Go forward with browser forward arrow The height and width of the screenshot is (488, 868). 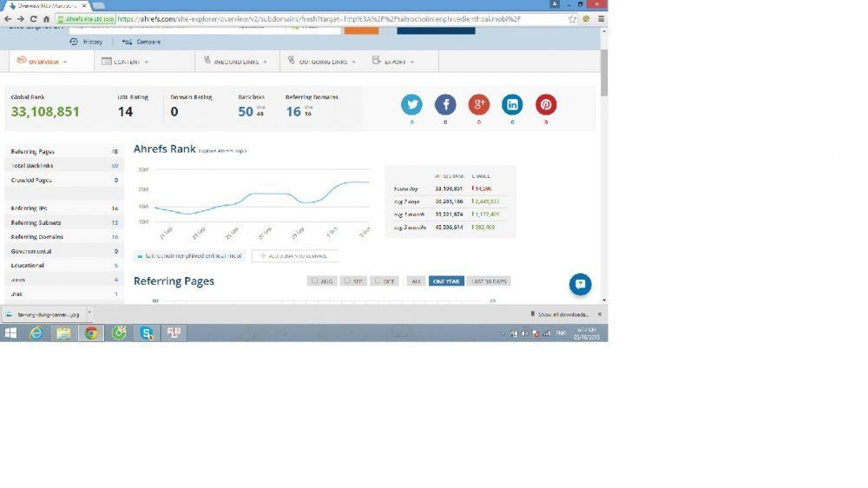[x=21, y=19]
